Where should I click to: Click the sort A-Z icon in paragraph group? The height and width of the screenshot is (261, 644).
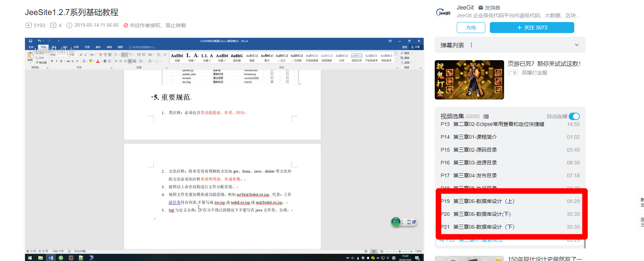(159, 55)
